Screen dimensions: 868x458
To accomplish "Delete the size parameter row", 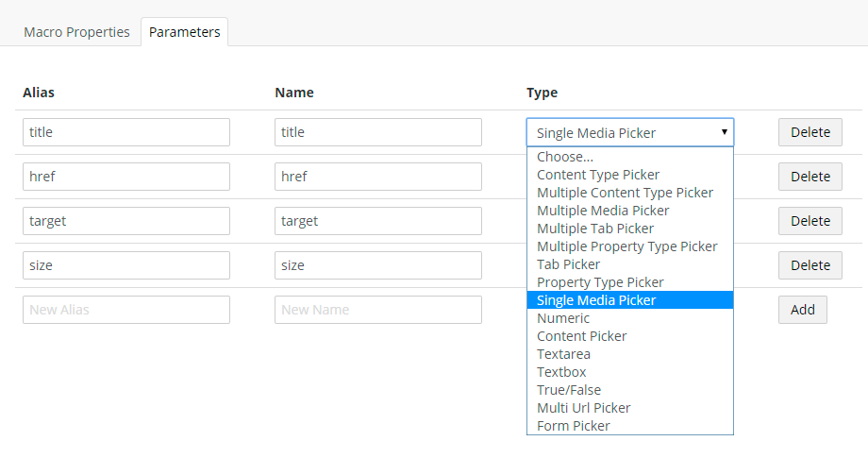I will tap(810, 265).
